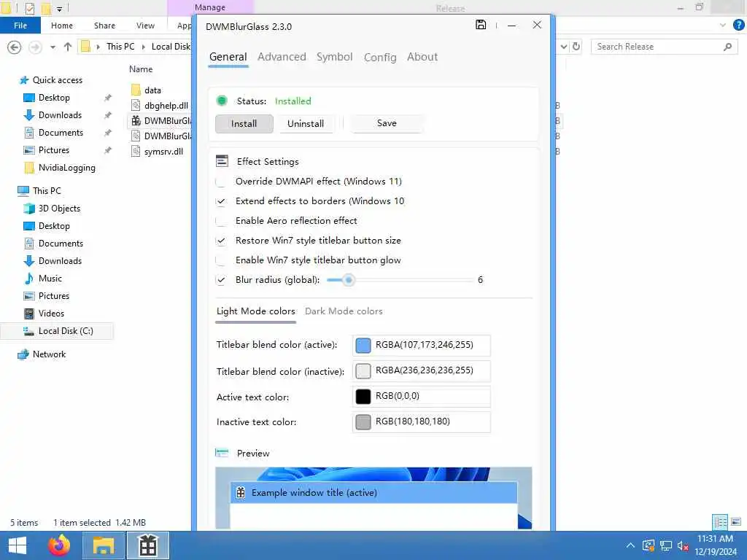Select the symsrv.dll file
This screenshot has width=747, height=560.
(x=163, y=152)
